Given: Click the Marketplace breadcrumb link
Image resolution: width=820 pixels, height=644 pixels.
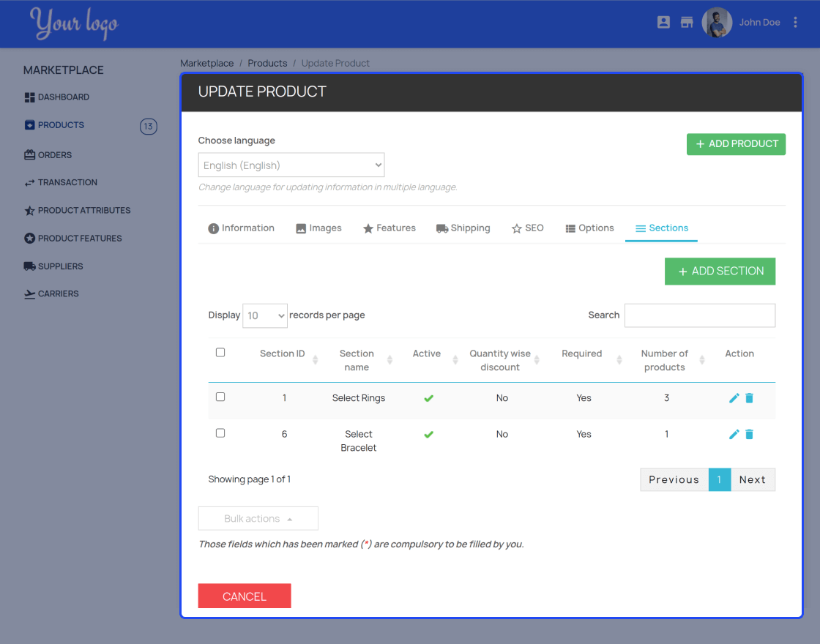Looking at the screenshot, I should tap(206, 63).
